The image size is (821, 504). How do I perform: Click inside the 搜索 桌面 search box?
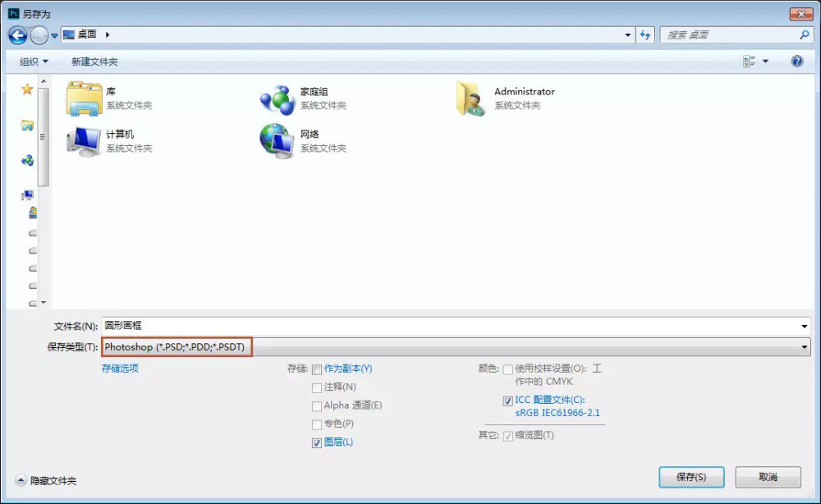pyautogui.click(x=731, y=34)
